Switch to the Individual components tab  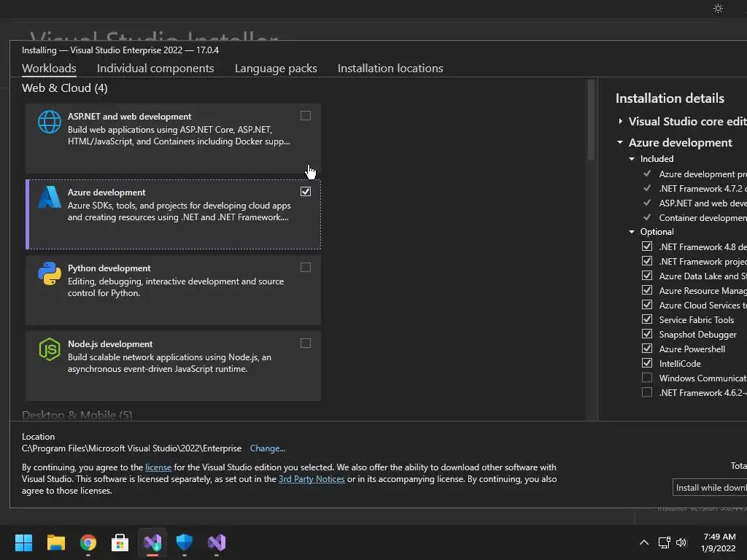coord(155,68)
